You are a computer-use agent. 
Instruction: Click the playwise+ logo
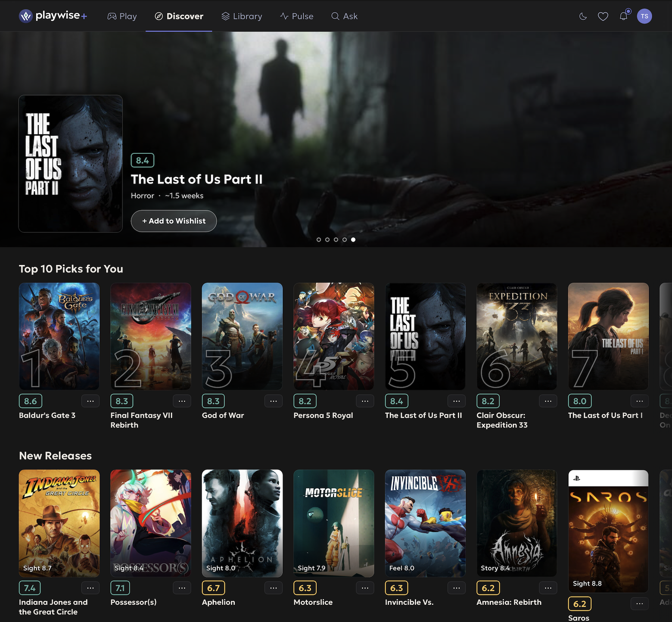click(x=53, y=16)
